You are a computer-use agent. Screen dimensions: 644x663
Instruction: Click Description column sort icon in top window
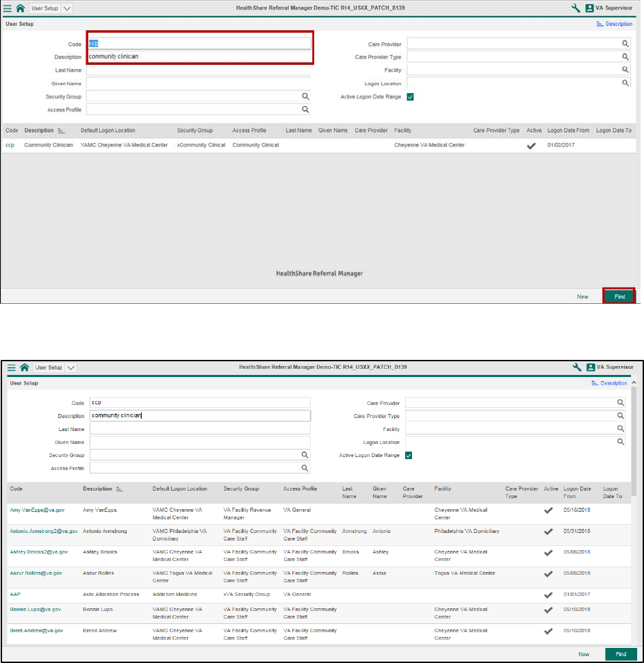point(62,131)
